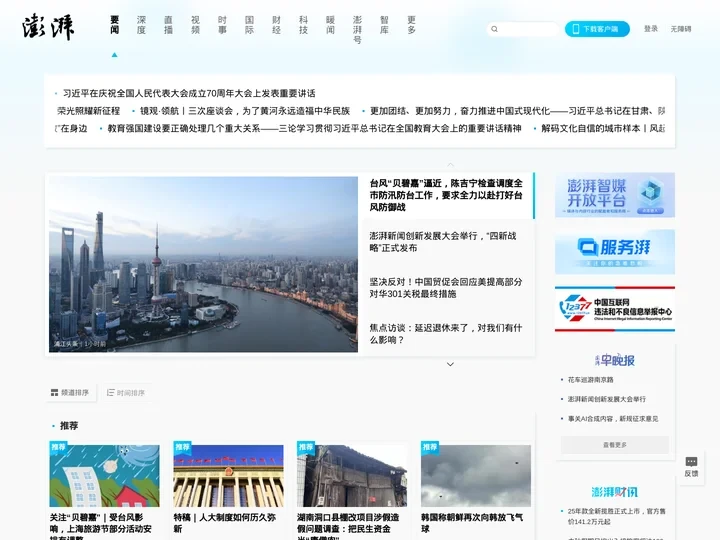Open 花车巡游南京路 item

point(591,380)
